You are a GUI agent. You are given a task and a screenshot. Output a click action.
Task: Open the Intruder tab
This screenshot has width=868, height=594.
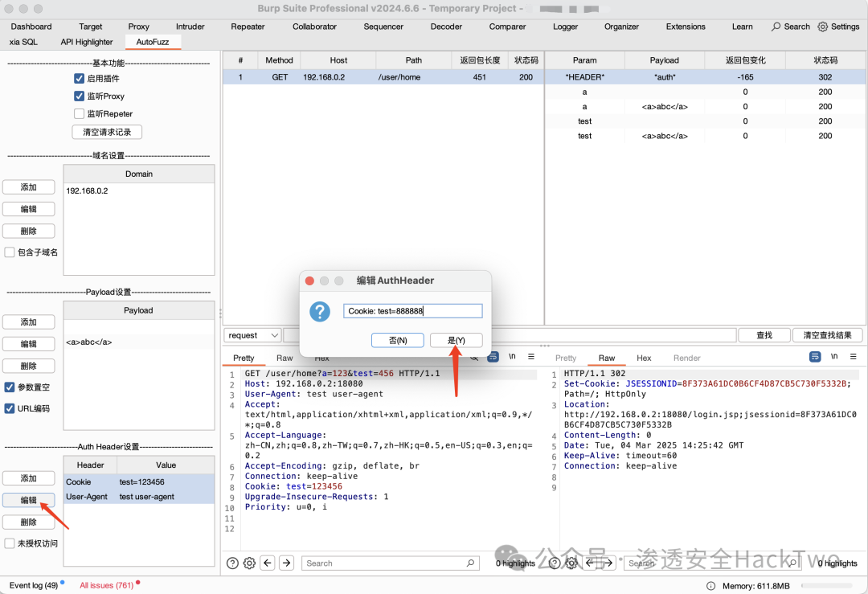point(190,27)
